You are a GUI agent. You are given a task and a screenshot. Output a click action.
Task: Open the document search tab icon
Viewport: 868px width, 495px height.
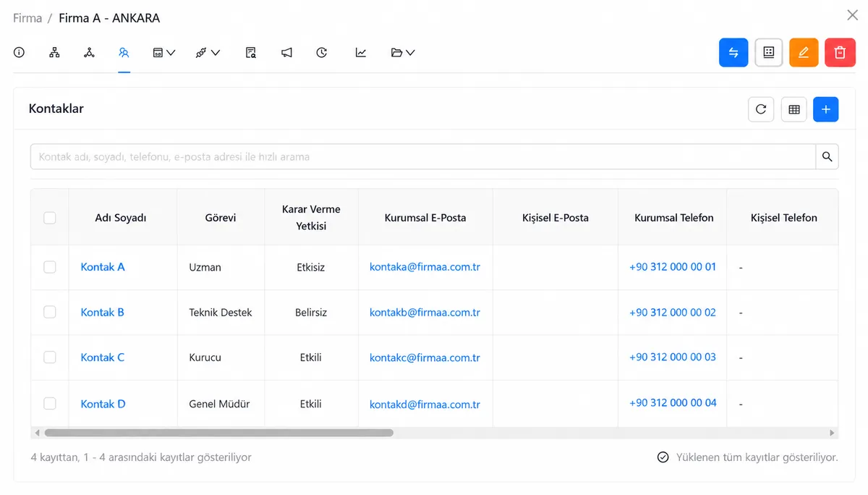[251, 52]
